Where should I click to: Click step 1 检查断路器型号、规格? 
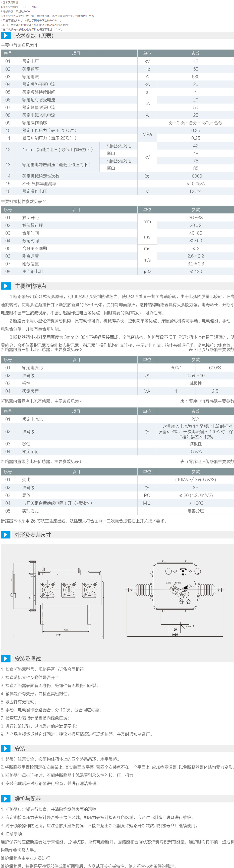click(43, 669)
